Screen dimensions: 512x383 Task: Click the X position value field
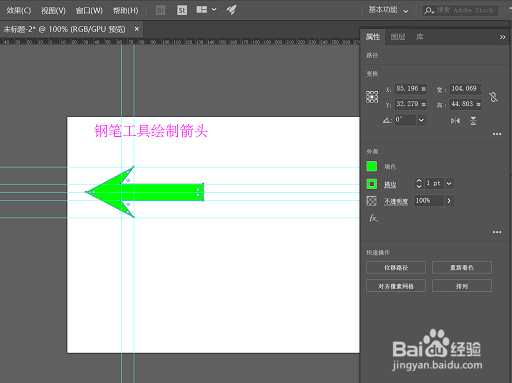coord(411,89)
